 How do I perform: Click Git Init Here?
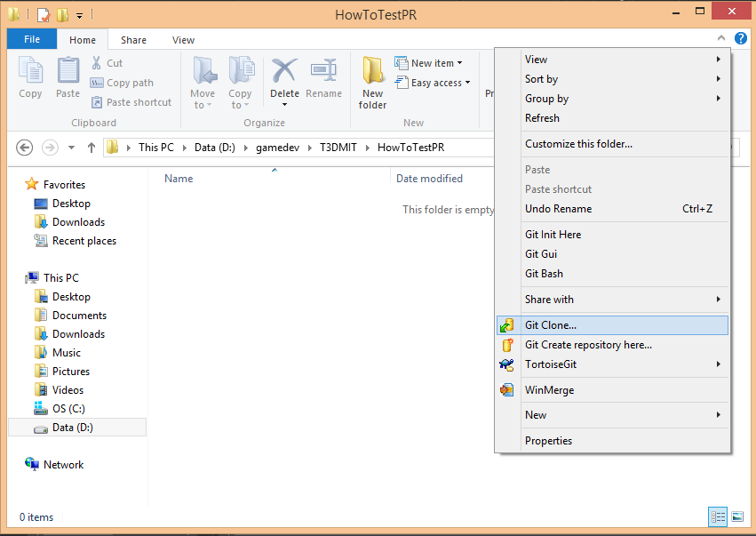click(612, 235)
